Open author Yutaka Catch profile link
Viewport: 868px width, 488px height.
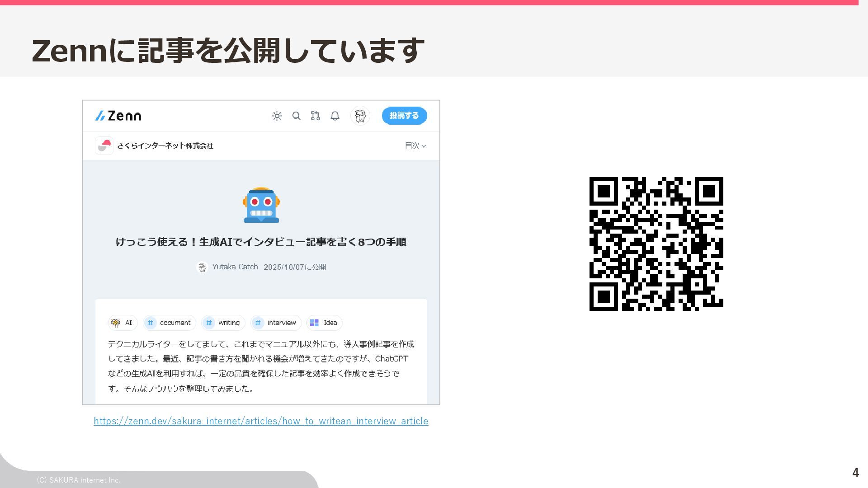(235, 267)
